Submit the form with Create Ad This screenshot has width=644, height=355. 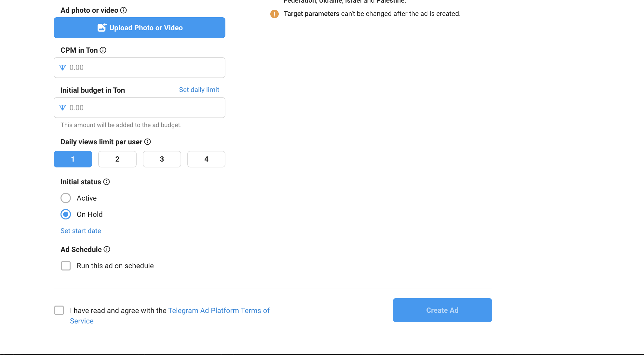[442, 310]
